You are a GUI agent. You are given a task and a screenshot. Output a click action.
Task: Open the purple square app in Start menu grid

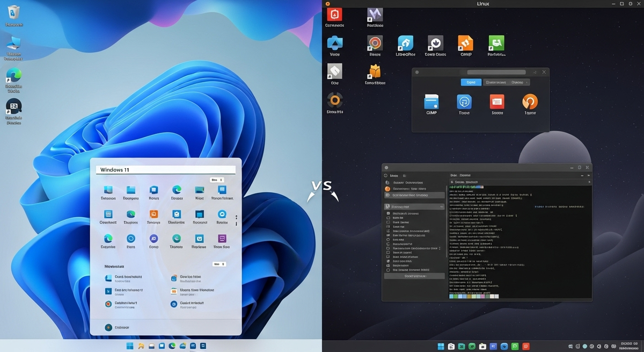(222, 239)
